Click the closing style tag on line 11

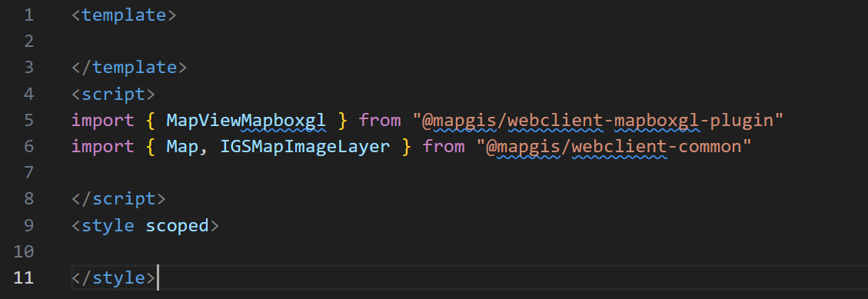coord(113,277)
